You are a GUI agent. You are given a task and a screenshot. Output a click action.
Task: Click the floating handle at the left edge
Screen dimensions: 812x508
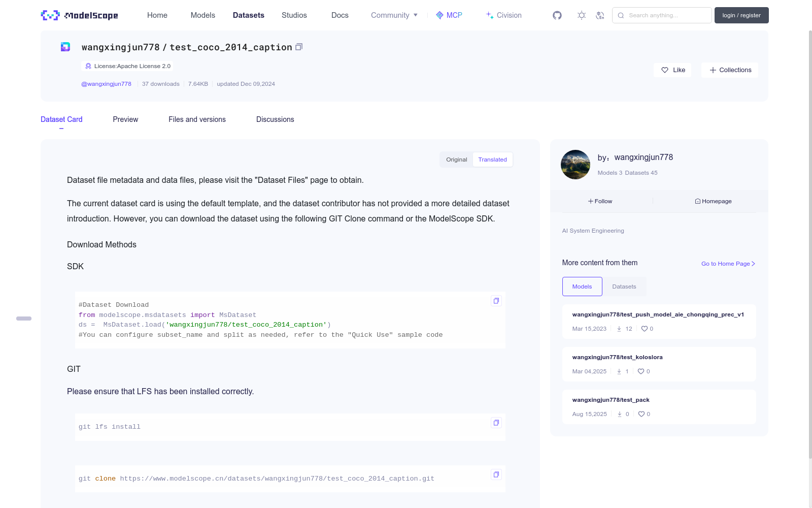(24, 319)
